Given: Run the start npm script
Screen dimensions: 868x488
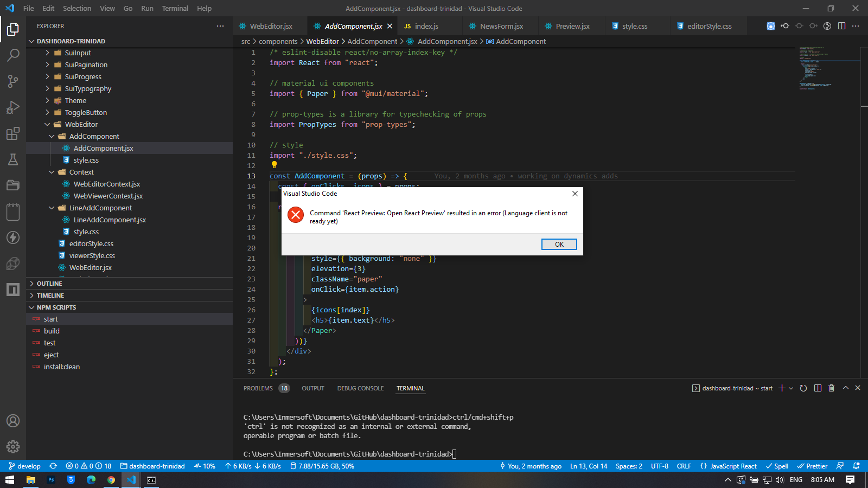Looking at the screenshot, I should coord(129,319).
